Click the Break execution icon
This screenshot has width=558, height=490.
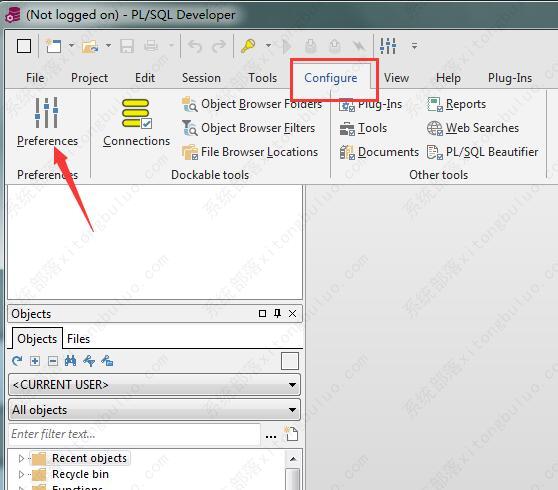pos(359,46)
